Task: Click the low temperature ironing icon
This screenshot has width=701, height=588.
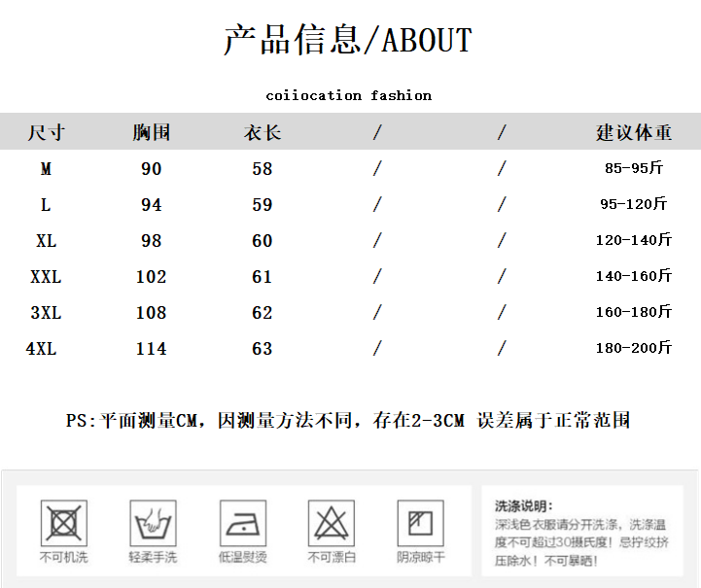Action: tap(243, 523)
